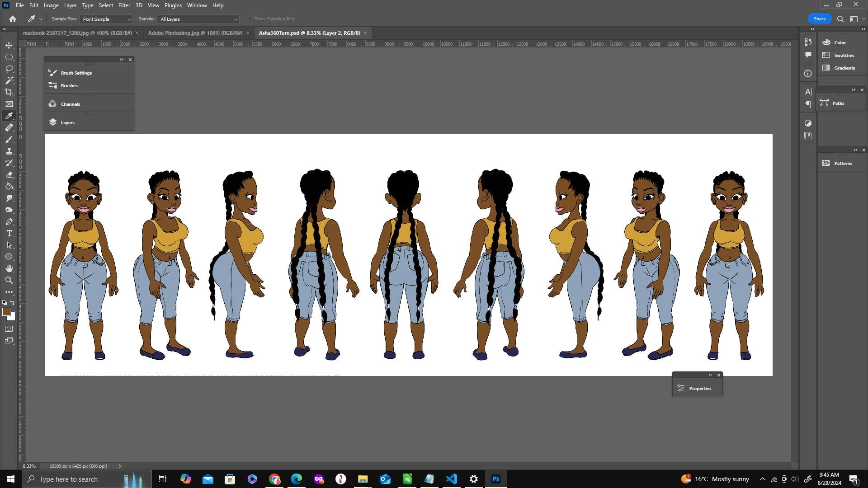The image size is (868, 488).
Task: Switch to macbook-2587217_1280.jpg tab
Action: click(x=77, y=33)
